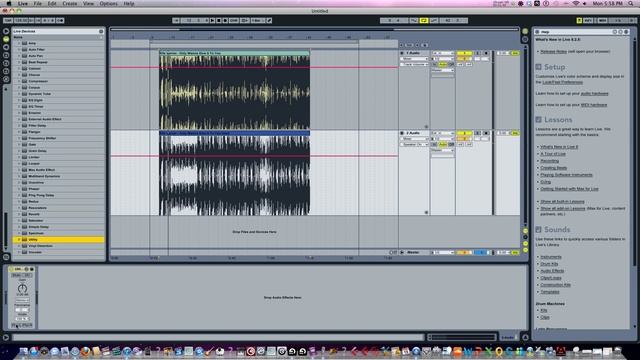
Task: Toggle the 2 Audio track activator
Action: click(x=464, y=133)
